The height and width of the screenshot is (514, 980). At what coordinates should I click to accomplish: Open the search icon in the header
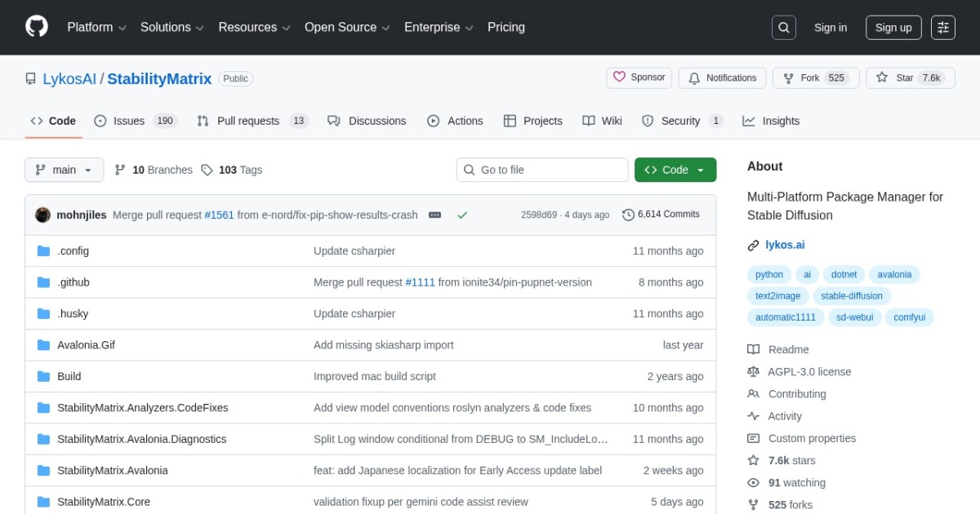[783, 27]
